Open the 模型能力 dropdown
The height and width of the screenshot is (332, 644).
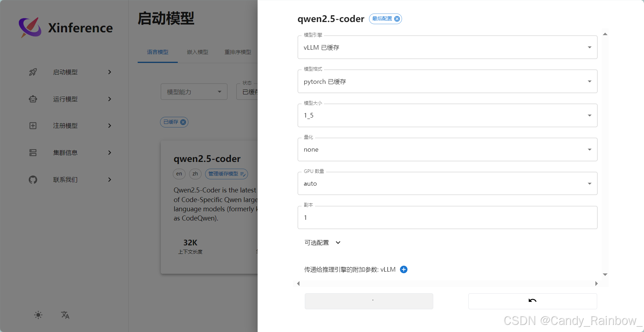(x=194, y=92)
